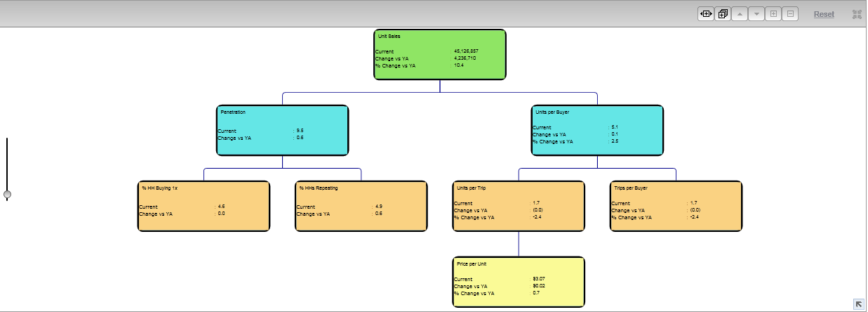Image resolution: width=868 pixels, height=312 pixels.
Task: Click the Unit Sales current value 45,125,857
Action: click(x=466, y=51)
